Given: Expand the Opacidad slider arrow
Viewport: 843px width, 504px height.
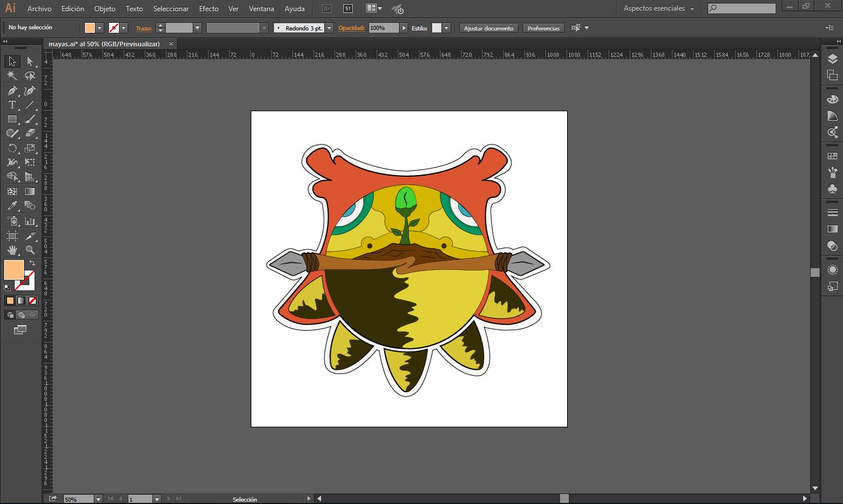Looking at the screenshot, I should coord(404,28).
